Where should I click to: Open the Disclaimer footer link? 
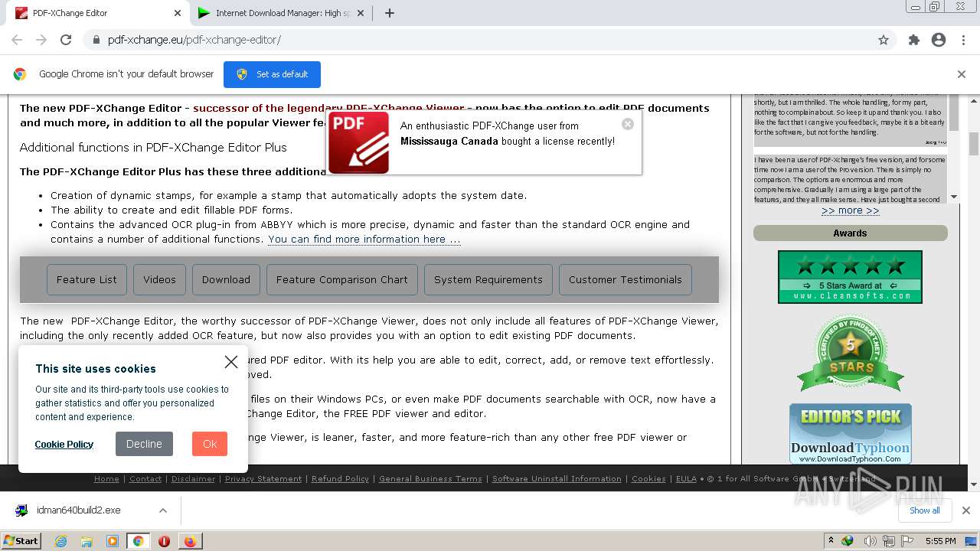193,479
